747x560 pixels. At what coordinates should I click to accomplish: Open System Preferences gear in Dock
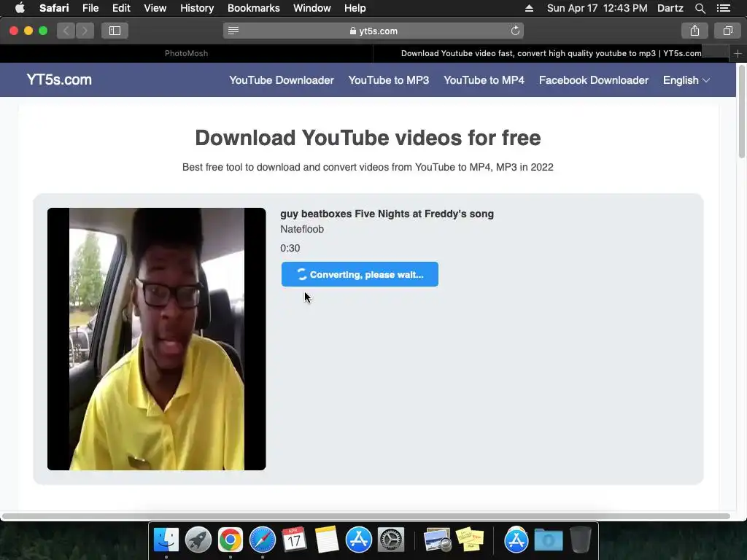click(x=391, y=540)
